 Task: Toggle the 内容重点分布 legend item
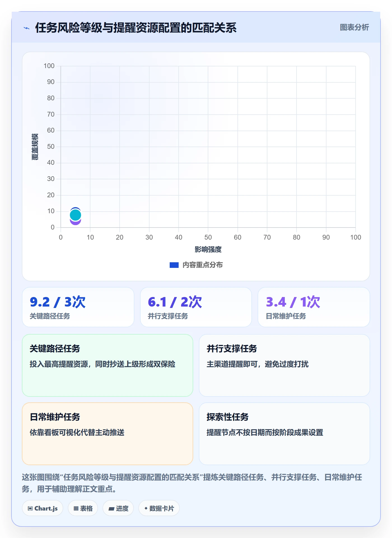coord(196,265)
